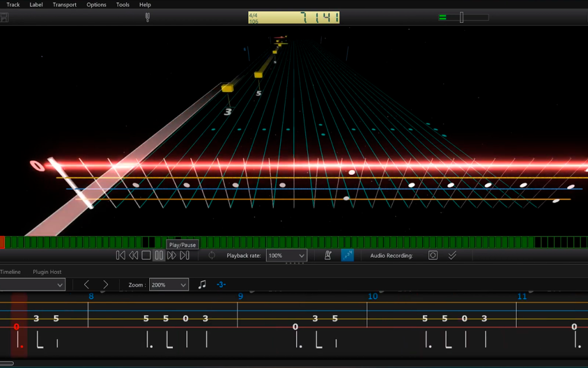This screenshot has height=368, width=588.
Task: Open the Transport menu
Action: 64,5
